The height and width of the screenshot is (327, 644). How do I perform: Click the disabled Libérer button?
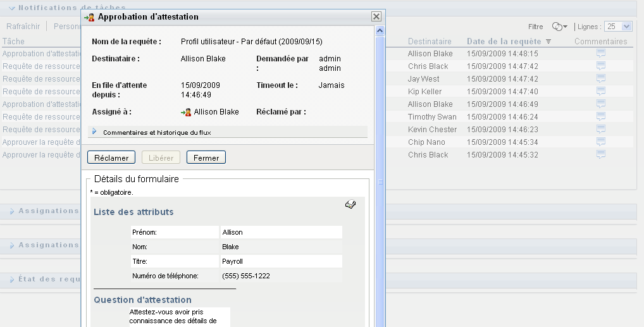point(161,157)
